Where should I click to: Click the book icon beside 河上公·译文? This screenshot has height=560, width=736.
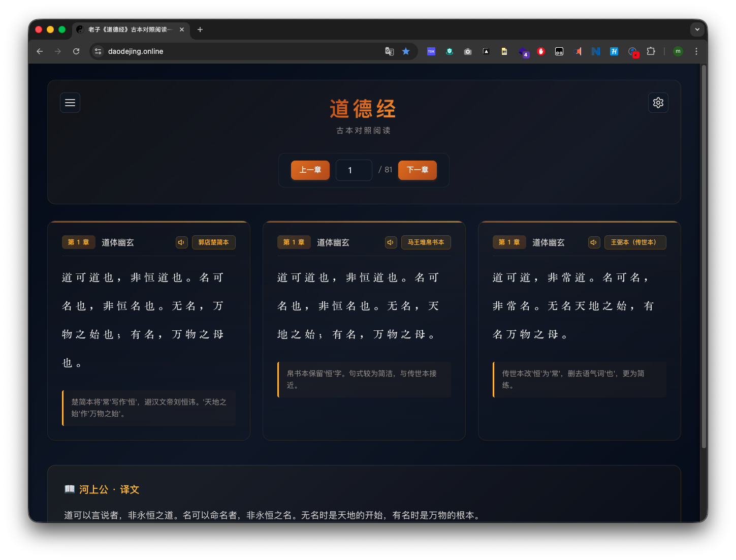[x=70, y=489]
